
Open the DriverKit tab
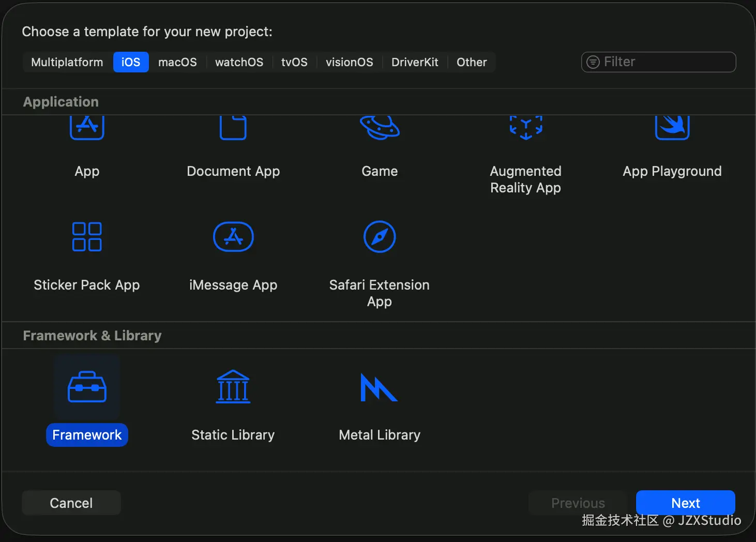pyautogui.click(x=415, y=62)
